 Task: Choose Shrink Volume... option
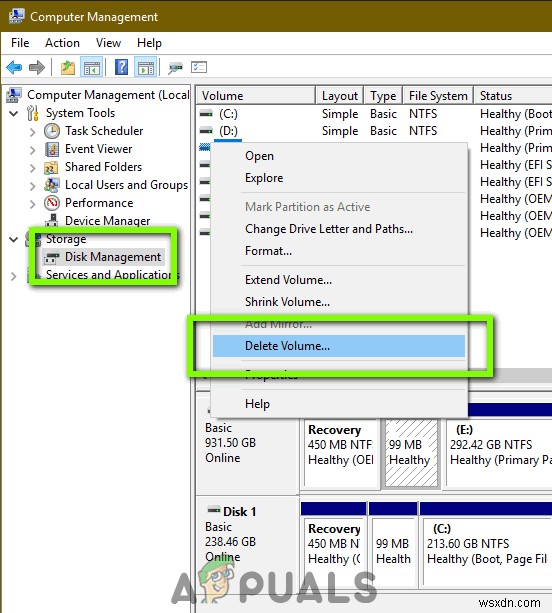pyautogui.click(x=339, y=302)
